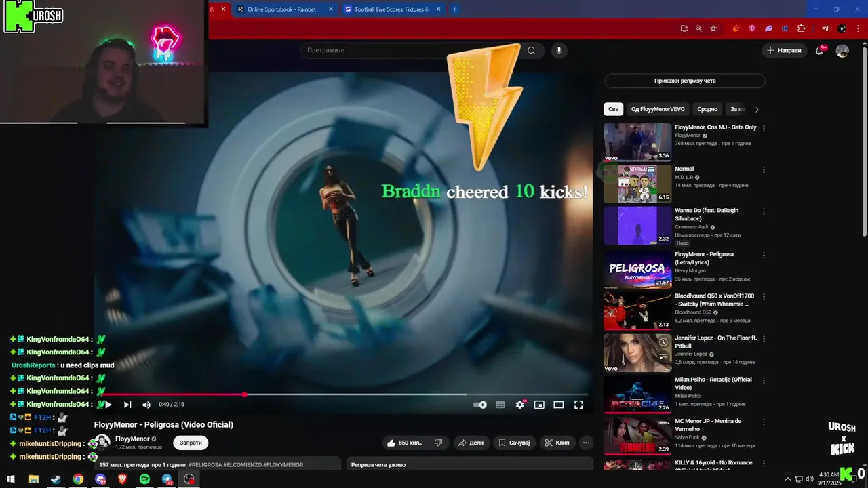Image resolution: width=868 pixels, height=488 pixels.
Task: Close the Online Sportsbook - Rainbet tab
Action: (x=331, y=9)
